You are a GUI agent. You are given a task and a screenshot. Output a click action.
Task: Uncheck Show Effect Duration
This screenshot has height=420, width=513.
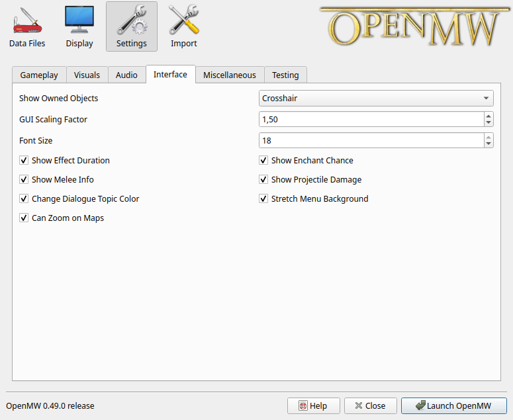pos(24,161)
